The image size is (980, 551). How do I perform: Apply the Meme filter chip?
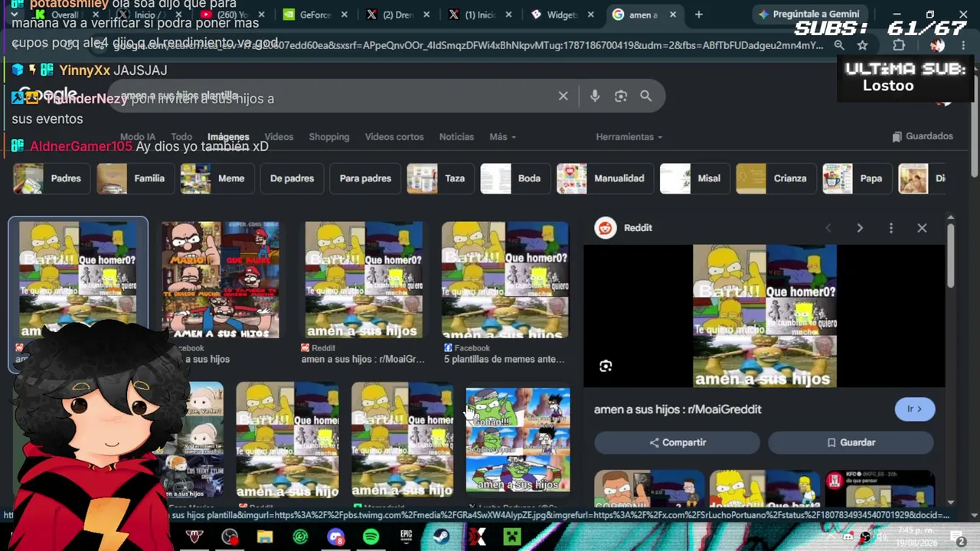coord(216,178)
